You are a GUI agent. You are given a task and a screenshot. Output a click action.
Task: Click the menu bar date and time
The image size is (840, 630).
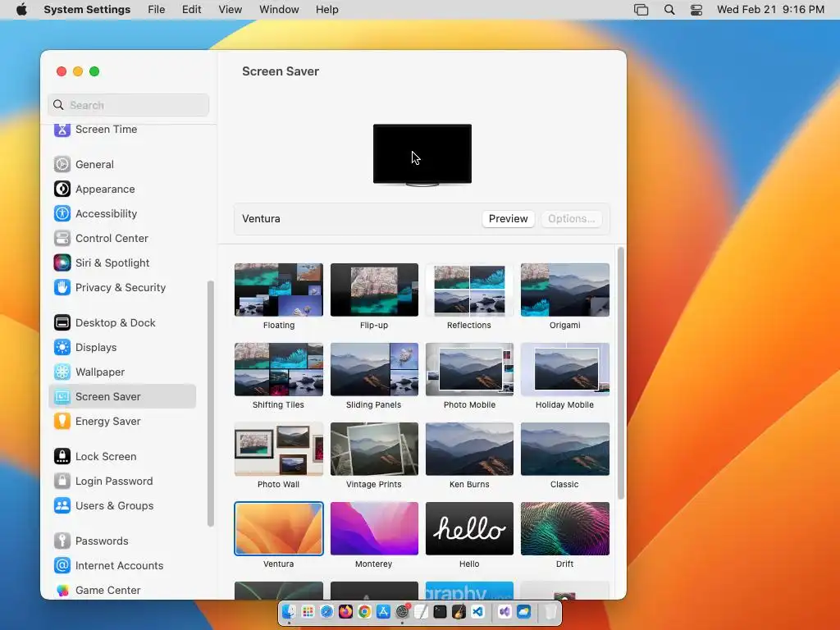[770, 10]
